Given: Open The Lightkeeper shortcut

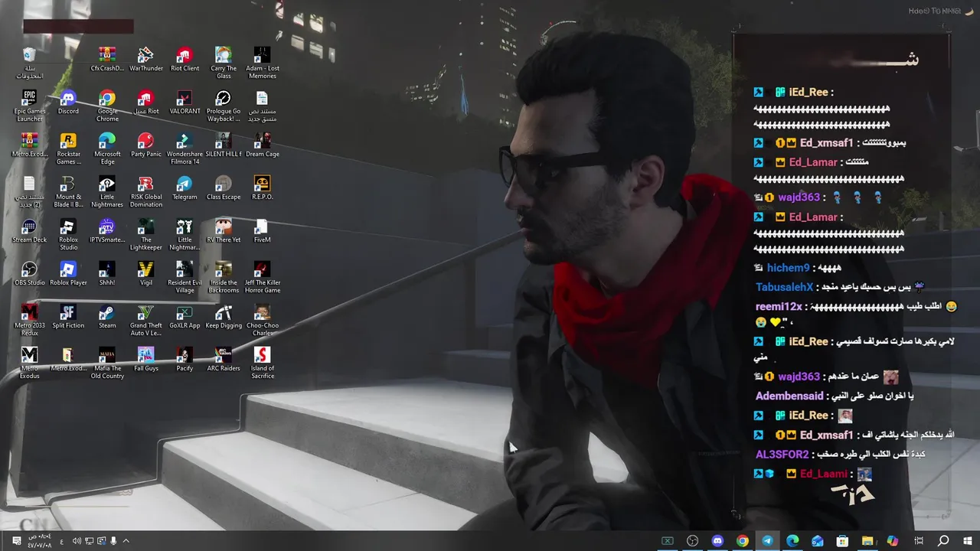Looking at the screenshot, I should click(x=145, y=234).
